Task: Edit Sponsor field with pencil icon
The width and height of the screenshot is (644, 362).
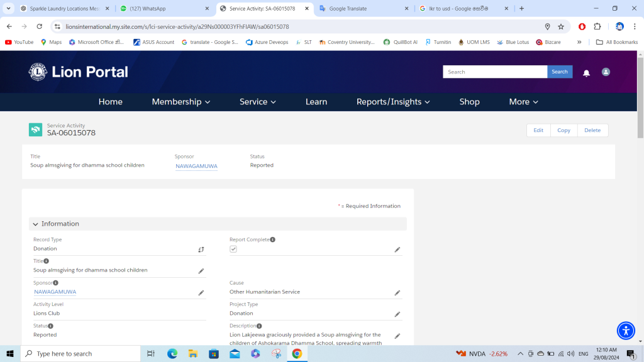Action: click(201, 293)
